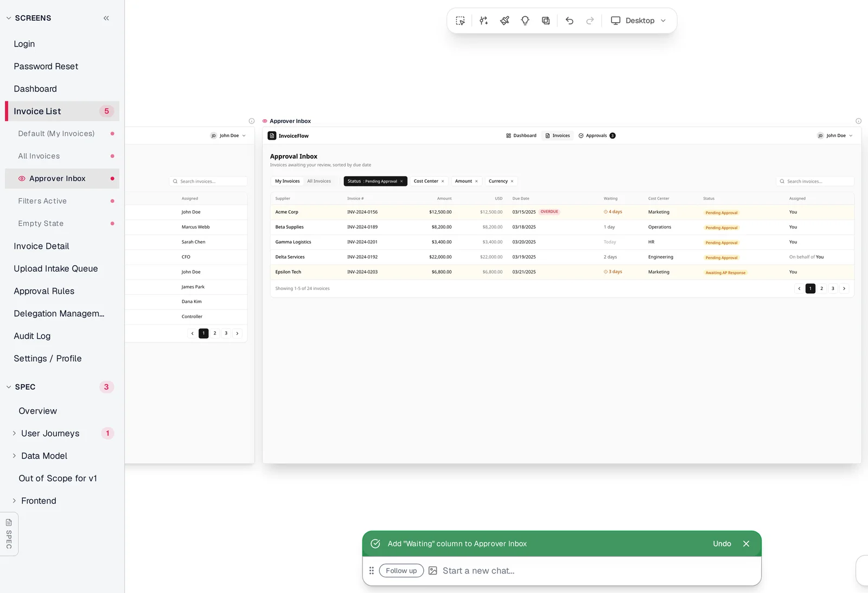Click the image attach icon in chat box
Image resolution: width=868 pixels, height=593 pixels.
433,571
